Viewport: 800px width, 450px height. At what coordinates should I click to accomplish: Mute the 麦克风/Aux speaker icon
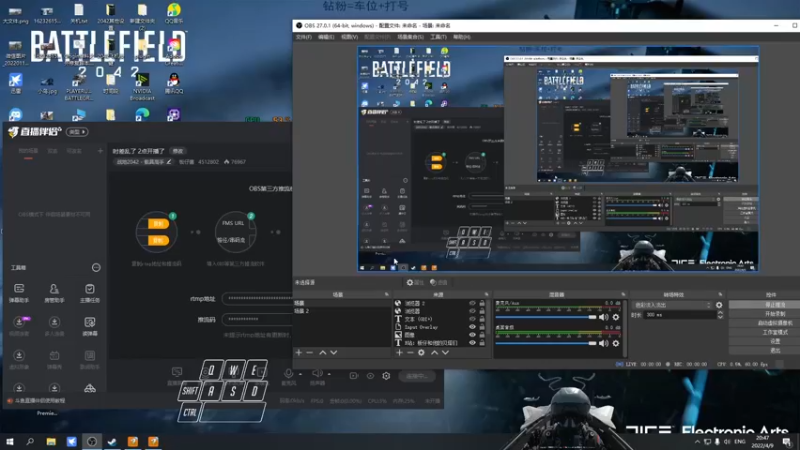click(604, 317)
